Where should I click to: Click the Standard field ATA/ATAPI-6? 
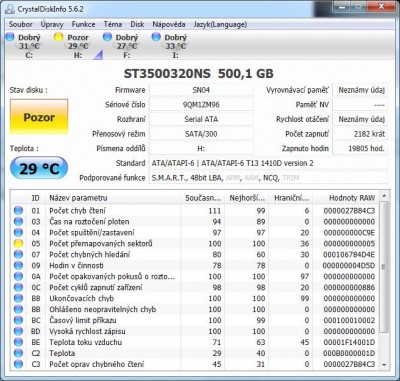(x=268, y=163)
